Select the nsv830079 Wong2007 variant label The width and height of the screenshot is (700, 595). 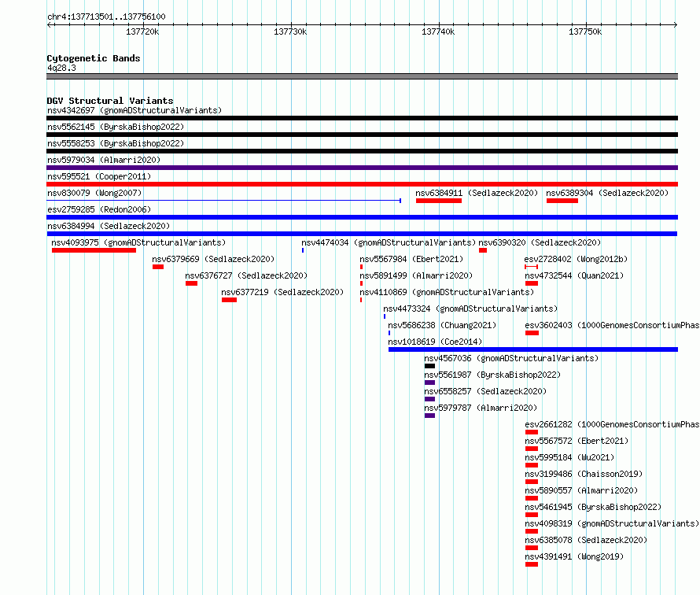point(94,193)
